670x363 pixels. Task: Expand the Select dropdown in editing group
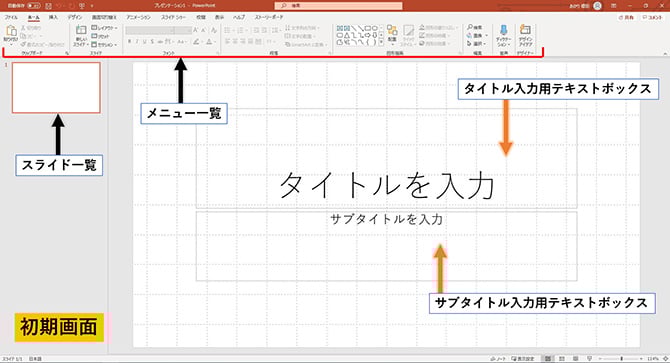(476, 44)
